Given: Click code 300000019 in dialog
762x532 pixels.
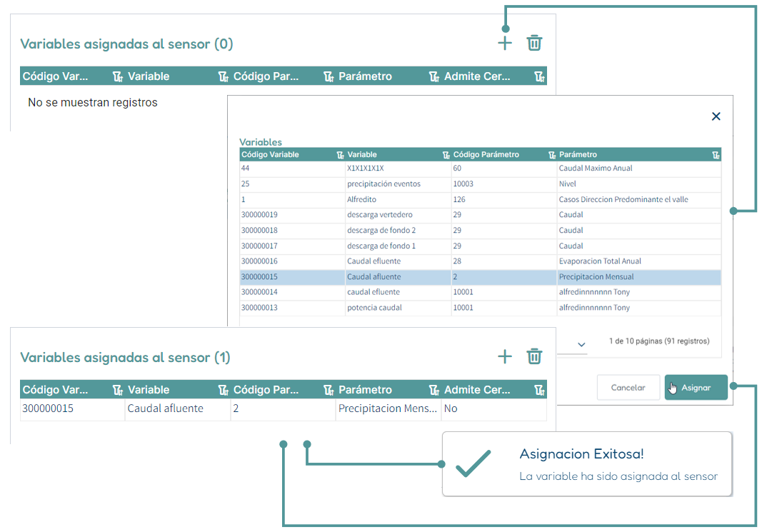Looking at the screenshot, I should pos(259,214).
